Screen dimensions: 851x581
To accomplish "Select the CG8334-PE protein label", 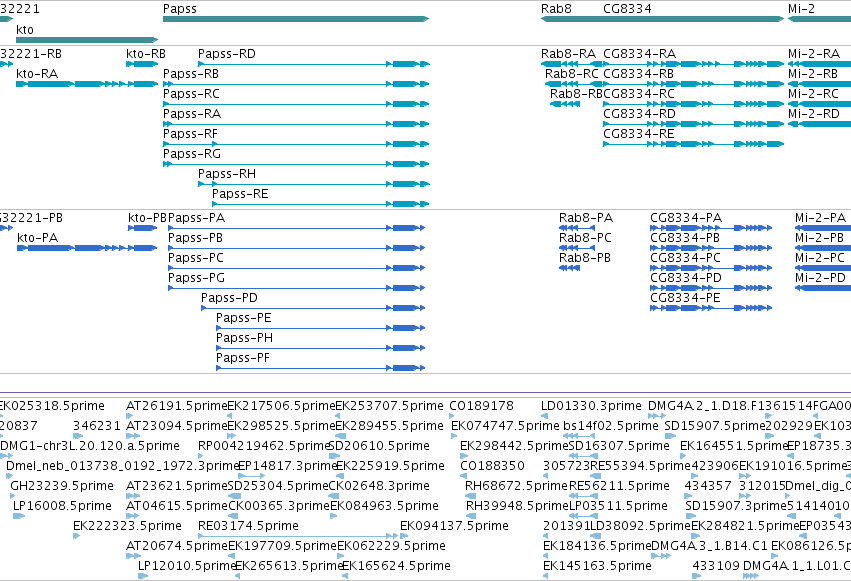I will tap(685, 298).
